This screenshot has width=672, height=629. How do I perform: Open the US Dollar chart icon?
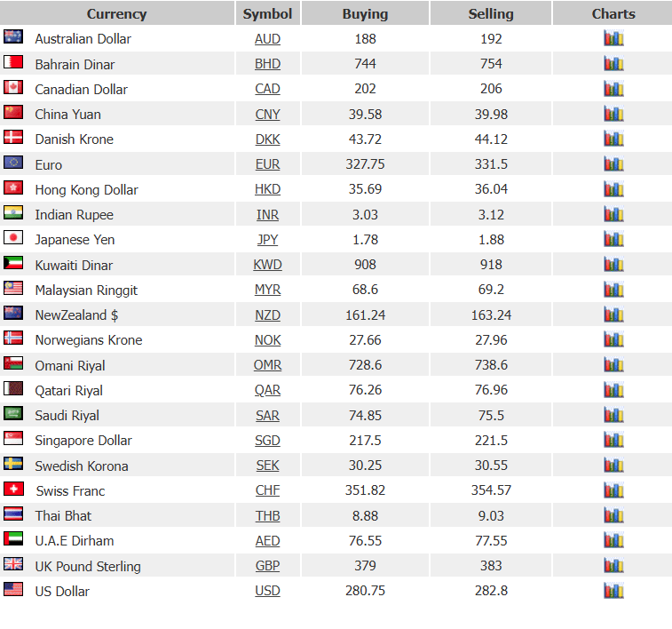[x=613, y=591]
